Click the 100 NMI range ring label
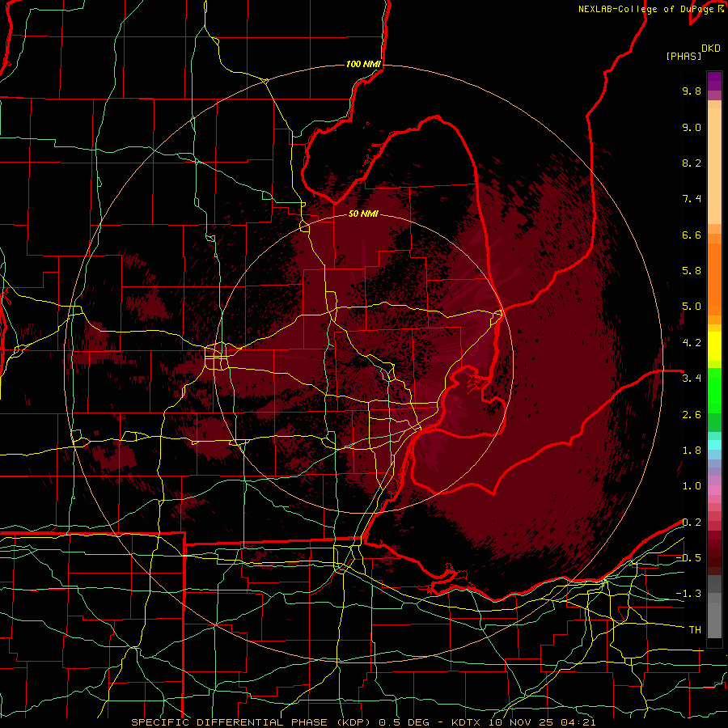This screenshot has height=728, width=728. click(363, 64)
